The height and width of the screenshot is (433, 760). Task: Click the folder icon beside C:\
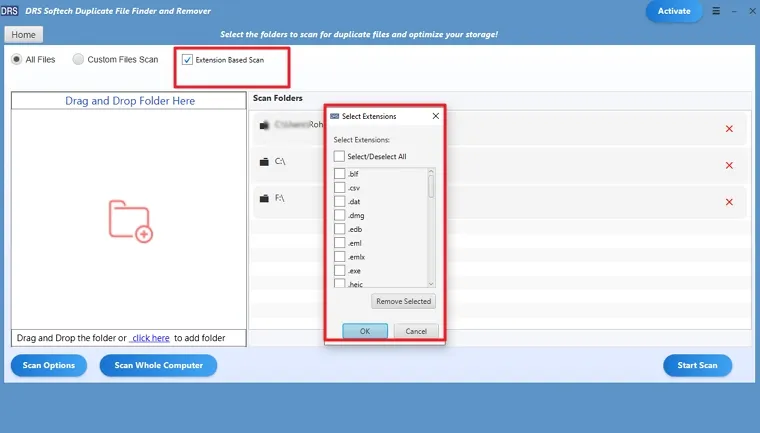click(x=264, y=161)
